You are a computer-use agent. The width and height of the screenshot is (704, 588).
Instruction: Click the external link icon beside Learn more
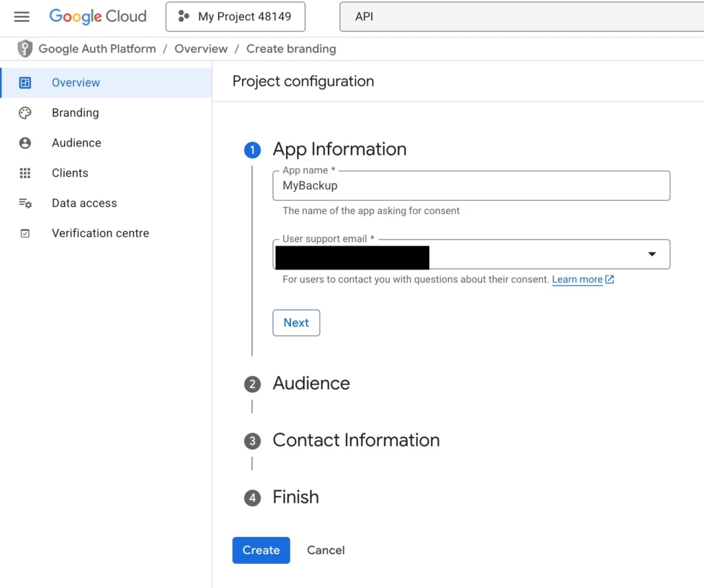(610, 279)
